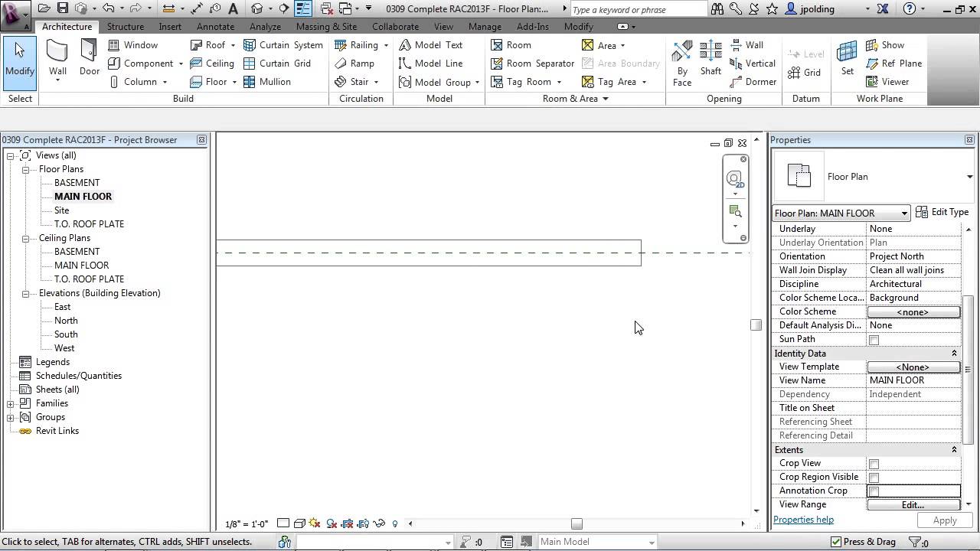Pick the Grid datum tool
This screenshot has height=551, width=980.
point(804,73)
